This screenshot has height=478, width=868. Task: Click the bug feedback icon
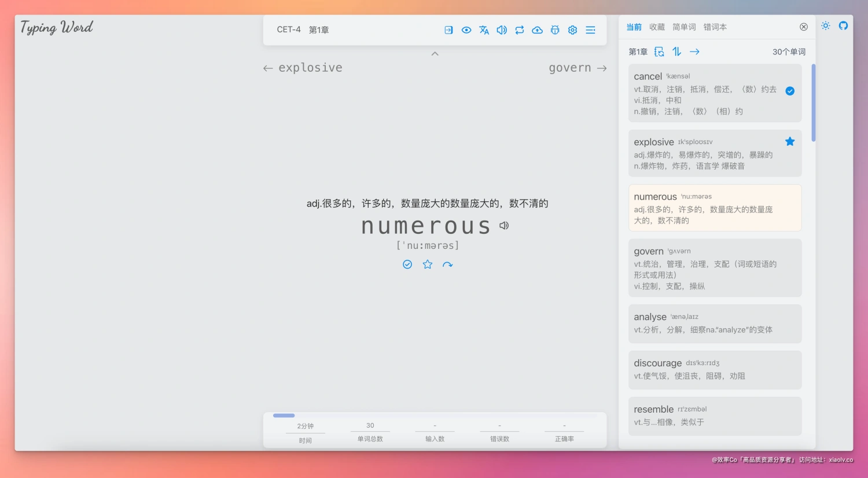tap(555, 30)
